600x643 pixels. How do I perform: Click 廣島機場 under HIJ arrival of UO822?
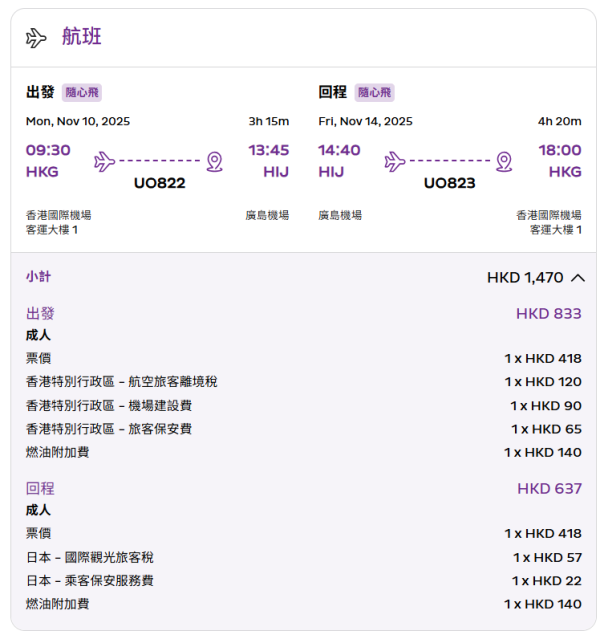click(267, 215)
